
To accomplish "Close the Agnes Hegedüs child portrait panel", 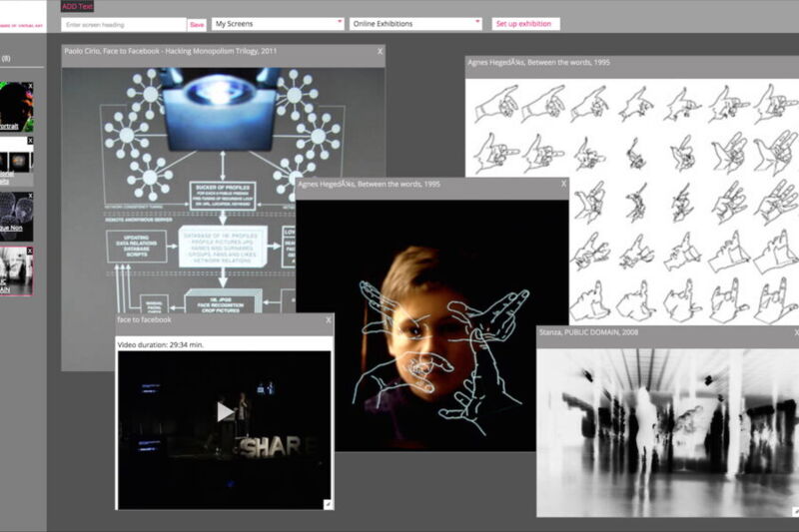I will click(563, 184).
